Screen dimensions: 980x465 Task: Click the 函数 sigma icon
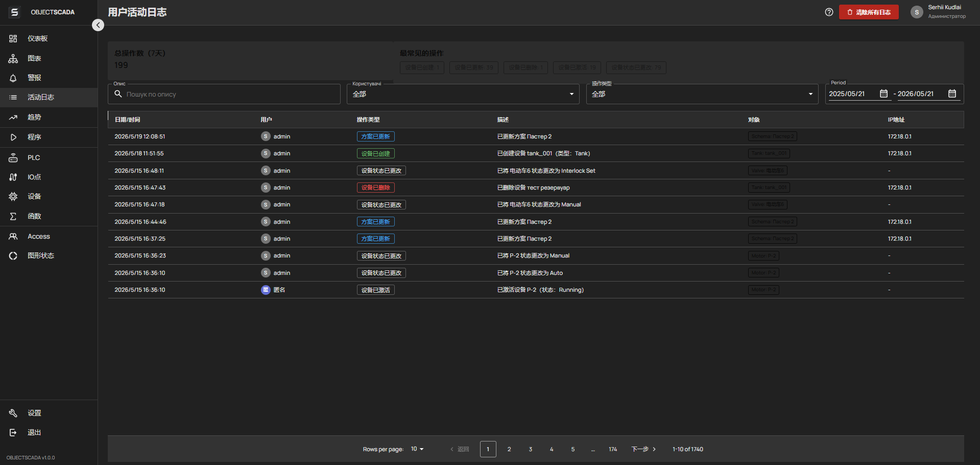[13, 216]
